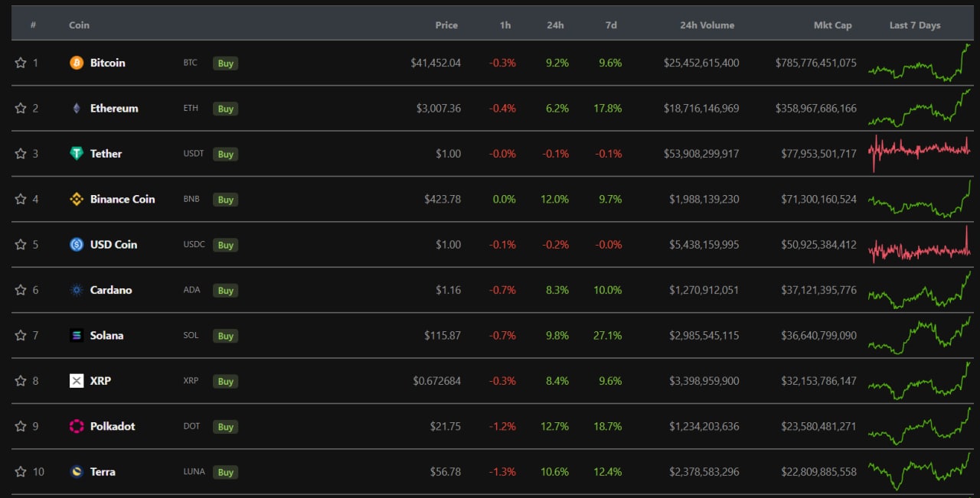Click the Binance Coin yellow logo icon

point(77,199)
